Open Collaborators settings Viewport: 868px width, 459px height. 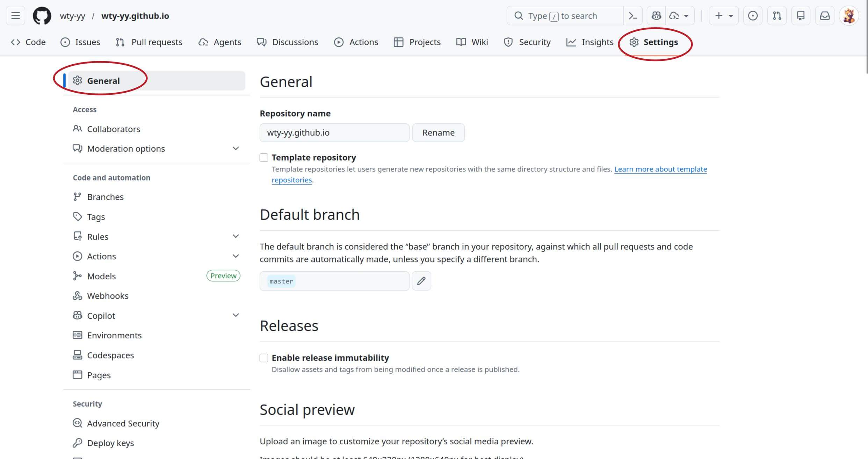pos(157,129)
